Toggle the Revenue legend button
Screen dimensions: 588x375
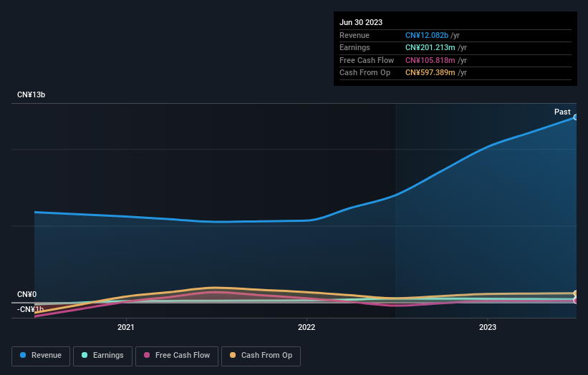pyautogui.click(x=41, y=356)
